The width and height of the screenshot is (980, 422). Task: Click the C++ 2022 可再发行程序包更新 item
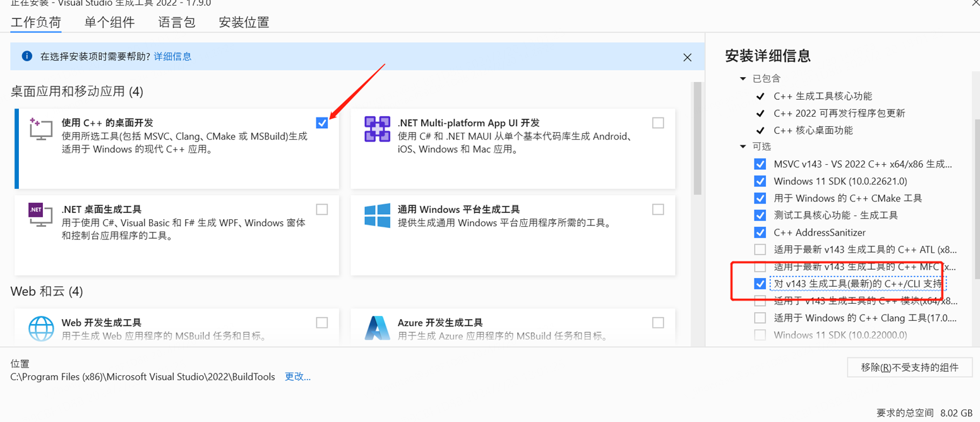(x=839, y=113)
